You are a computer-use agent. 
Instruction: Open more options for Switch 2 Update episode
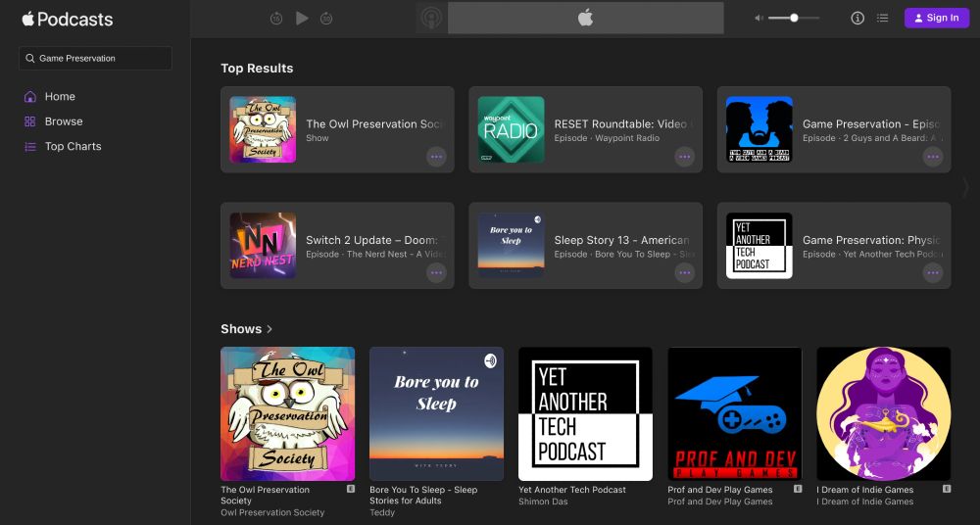(436, 272)
